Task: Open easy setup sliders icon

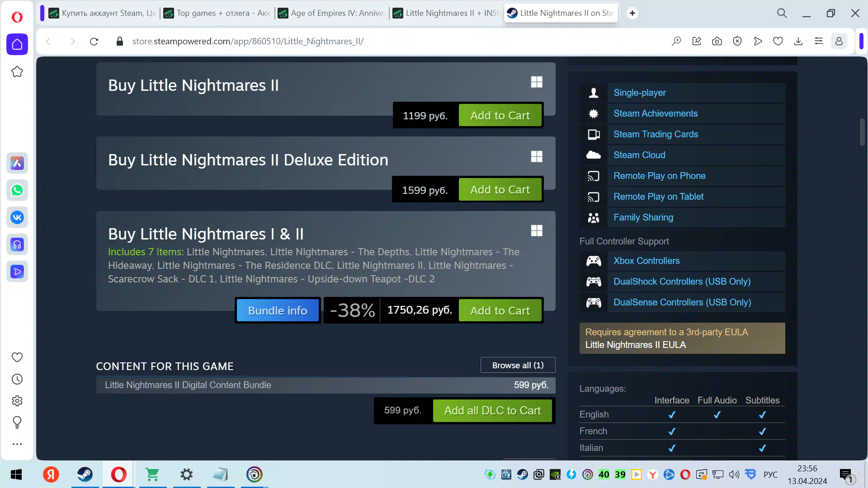Action: [x=819, y=42]
